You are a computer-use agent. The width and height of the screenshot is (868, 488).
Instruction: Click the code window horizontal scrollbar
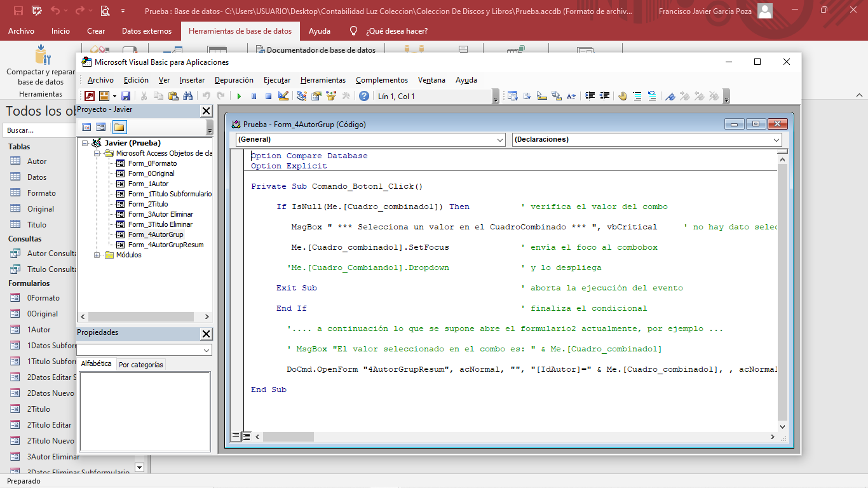point(515,437)
